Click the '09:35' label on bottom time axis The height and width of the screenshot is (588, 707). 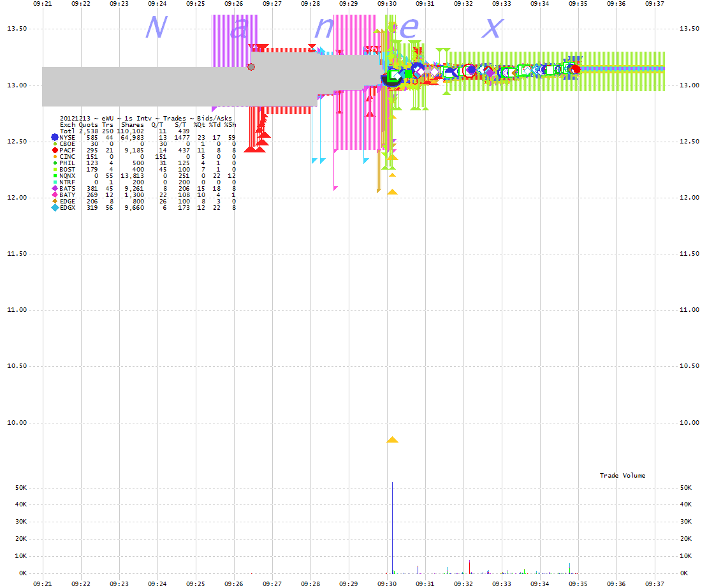(x=578, y=584)
